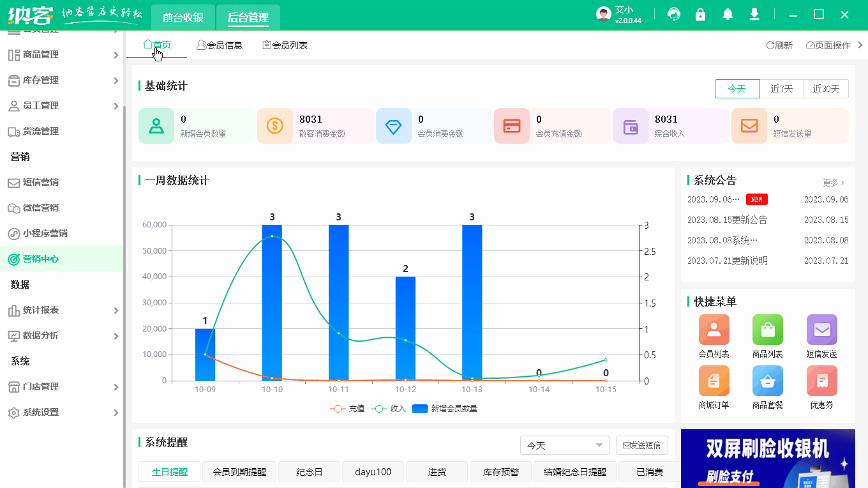Screen dimensions: 868x488
Task: Select the 近7天 statistics filter
Action: point(781,89)
